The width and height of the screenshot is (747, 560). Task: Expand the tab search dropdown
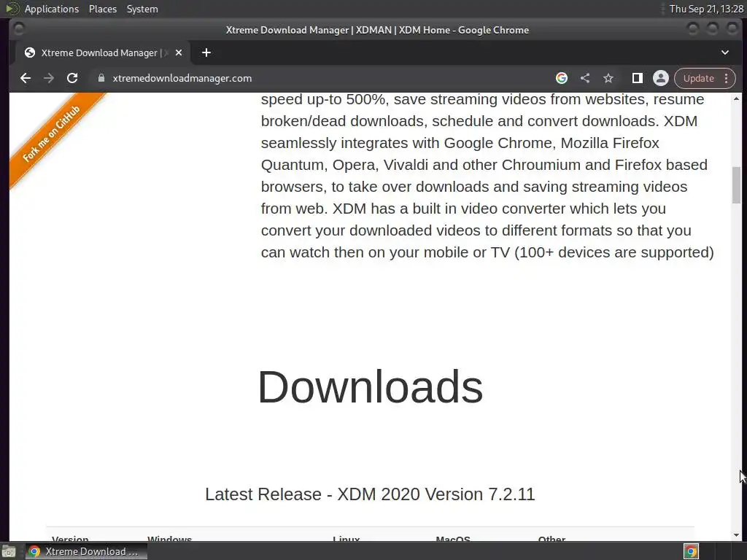(724, 52)
